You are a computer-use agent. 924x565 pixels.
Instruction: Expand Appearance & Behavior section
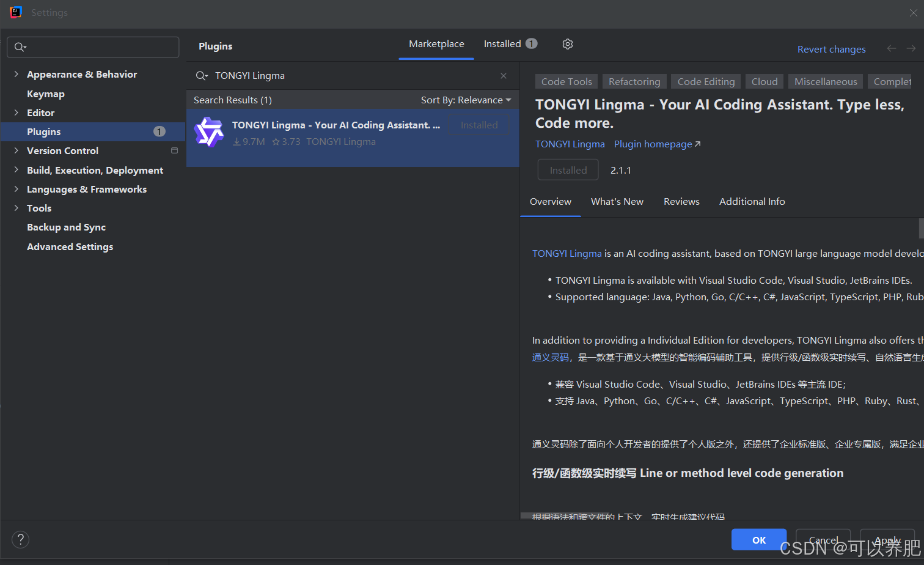[x=16, y=74]
